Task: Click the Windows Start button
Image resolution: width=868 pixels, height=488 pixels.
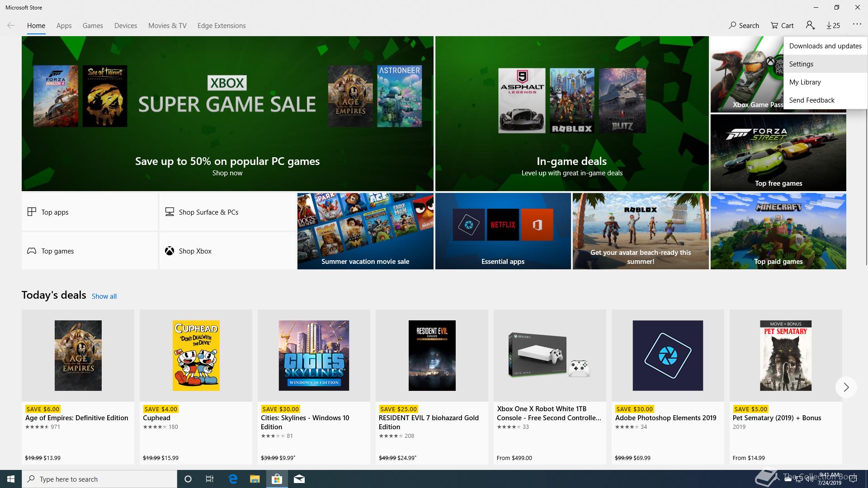Action: [11, 479]
